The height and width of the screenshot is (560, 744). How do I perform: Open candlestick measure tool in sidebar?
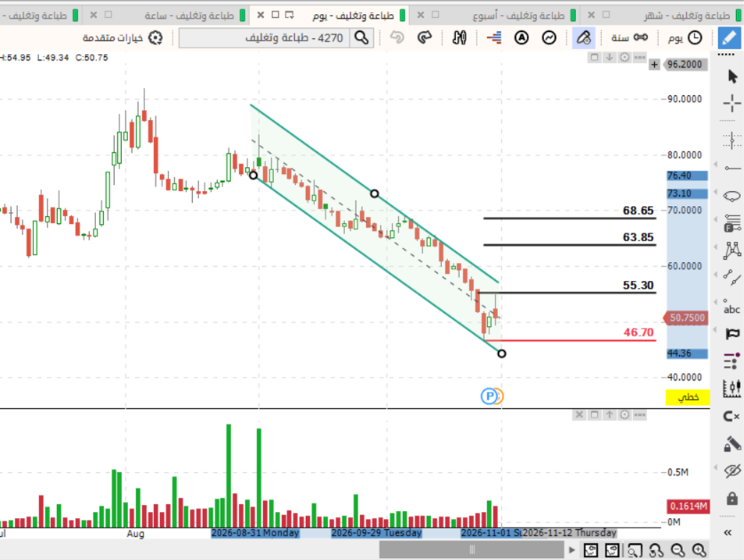coord(732,388)
